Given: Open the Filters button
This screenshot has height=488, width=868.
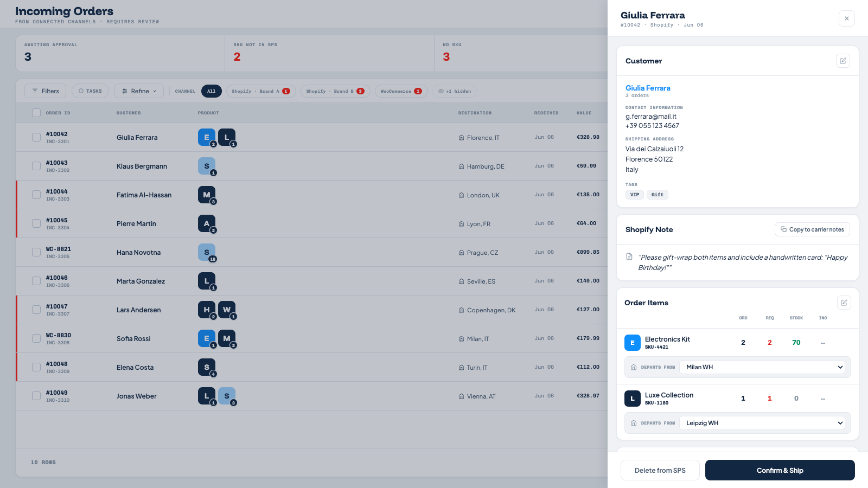Looking at the screenshot, I should click(46, 91).
